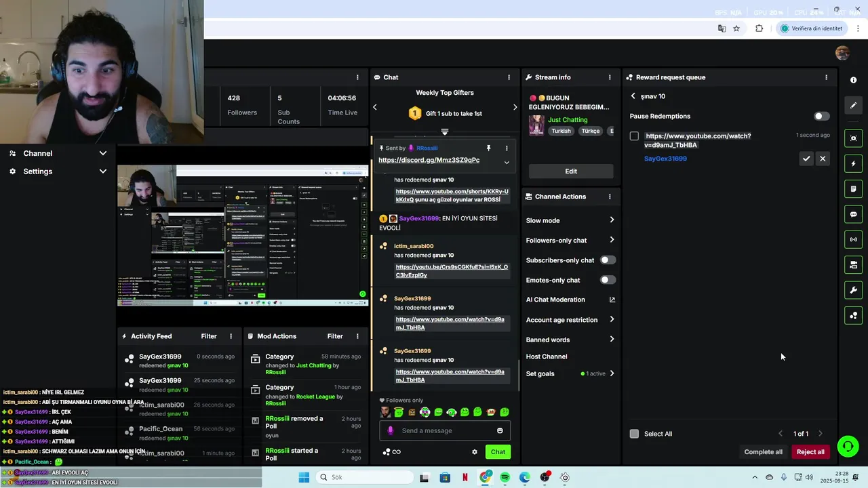868x488 pixels.
Task: Expand Account age restriction options
Action: click(x=612, y=320)
